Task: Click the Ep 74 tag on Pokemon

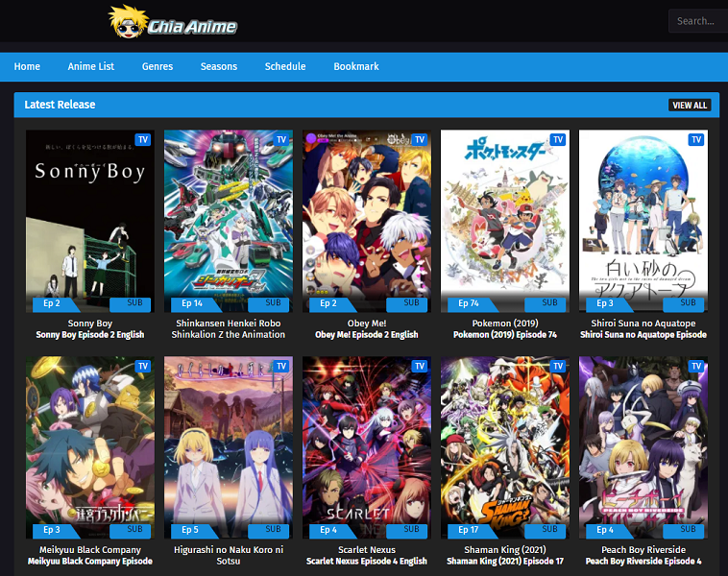Action: pyautogui.click(x=472, y=304)
